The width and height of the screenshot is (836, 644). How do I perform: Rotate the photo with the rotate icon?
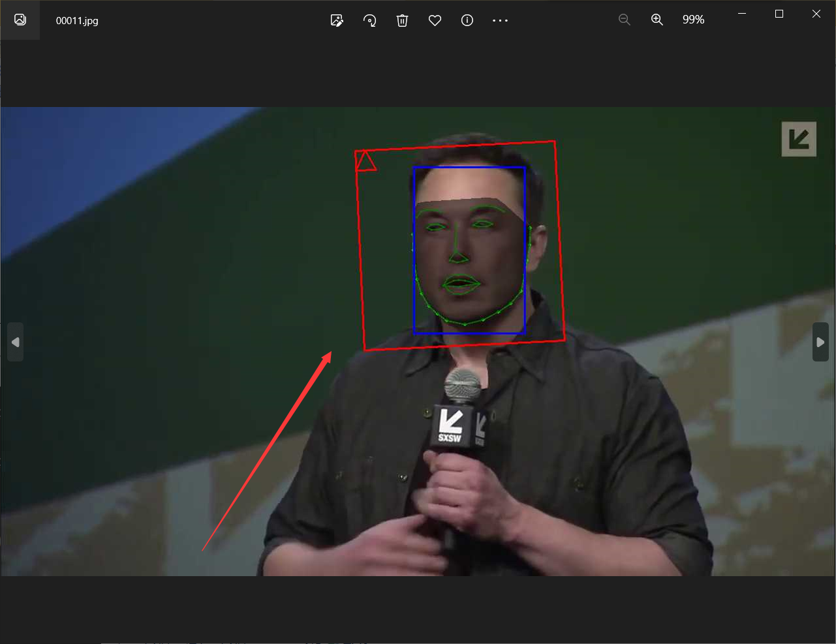click(369, 20)
